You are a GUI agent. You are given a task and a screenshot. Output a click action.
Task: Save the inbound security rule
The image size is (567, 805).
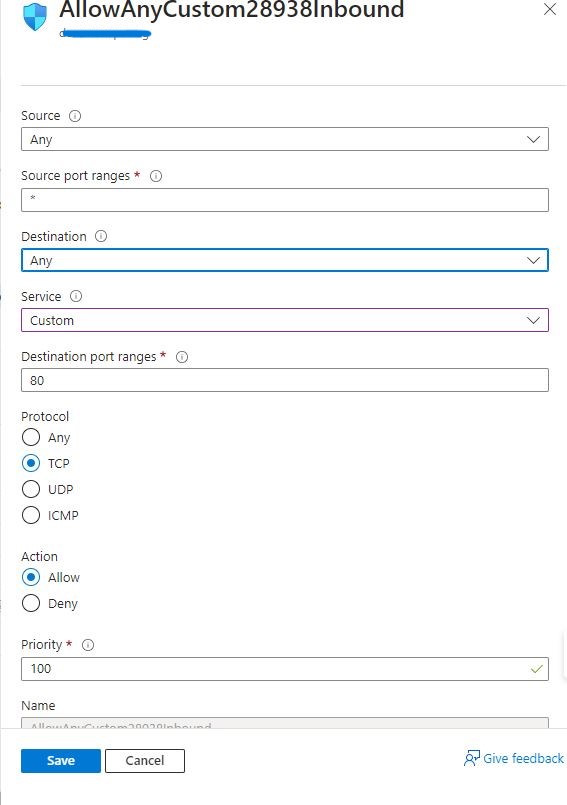coord(61,761)
